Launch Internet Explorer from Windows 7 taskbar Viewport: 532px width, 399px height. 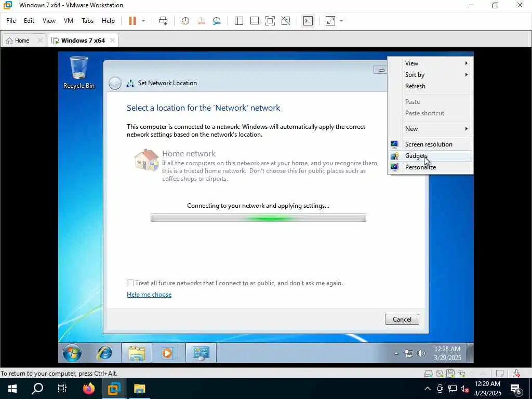click(x=104, y=353)
